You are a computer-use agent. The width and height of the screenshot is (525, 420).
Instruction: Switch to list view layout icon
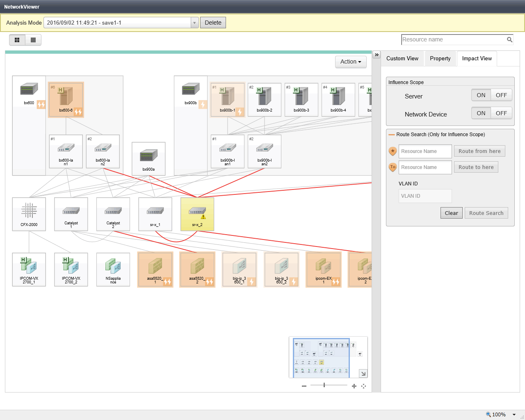pyautogui.click(x=33, y=40)
